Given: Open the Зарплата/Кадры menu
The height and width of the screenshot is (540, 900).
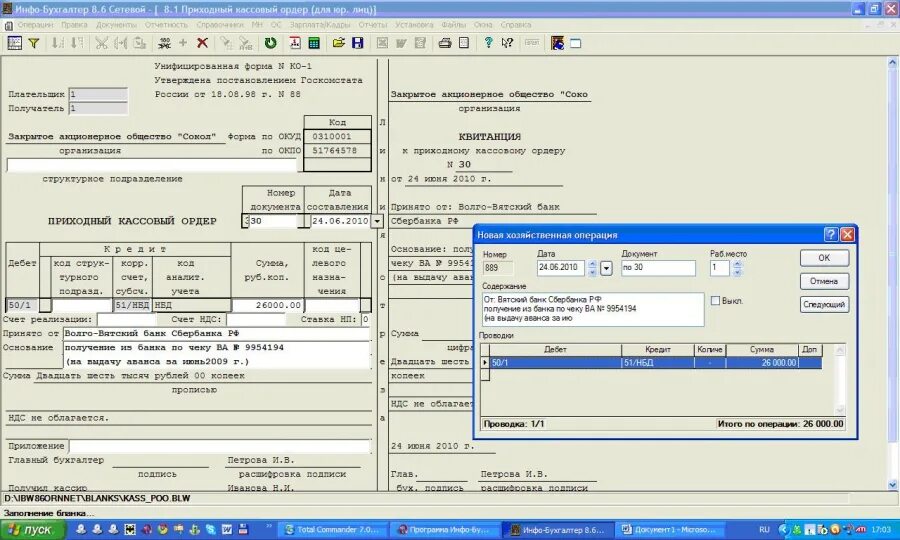Looking at the screenshot, I should click(x=320, y=25).
